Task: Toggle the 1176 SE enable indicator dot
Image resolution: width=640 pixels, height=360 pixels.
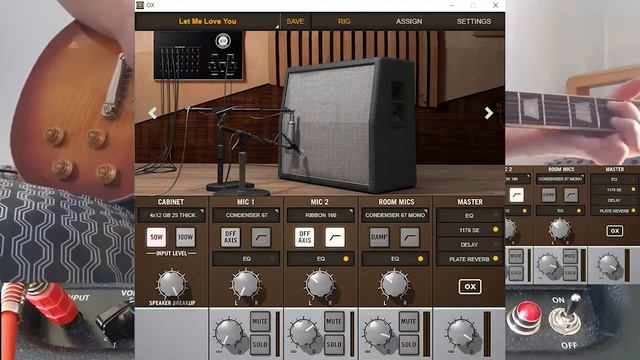Action: (496, 230)
